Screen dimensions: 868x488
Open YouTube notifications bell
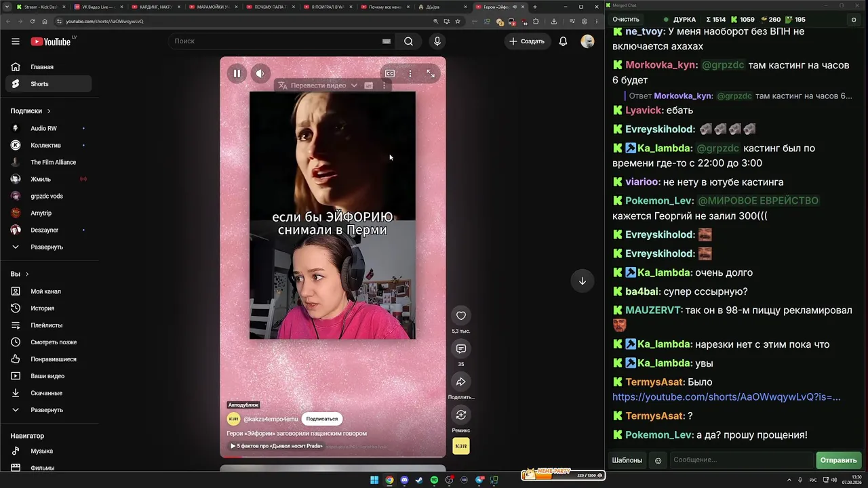pyautogui.click(x=563, y=41)
